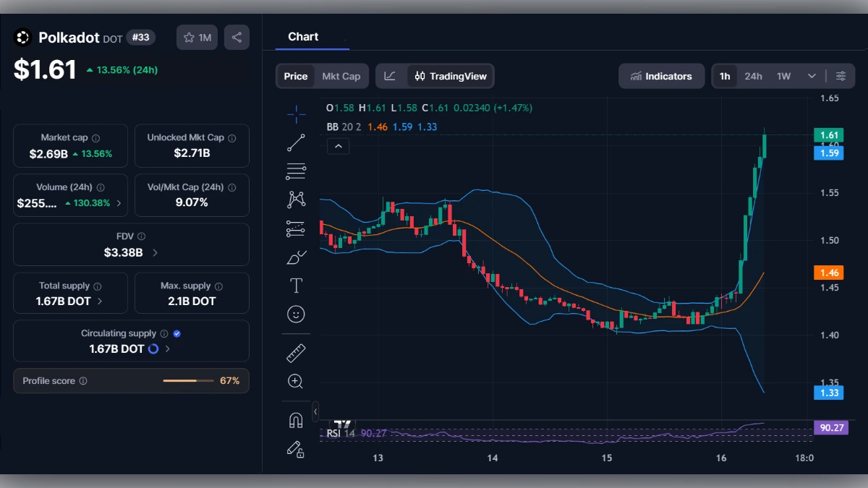Click the share icon button
Screen dimensions: 868x488
tap(237, 38)
